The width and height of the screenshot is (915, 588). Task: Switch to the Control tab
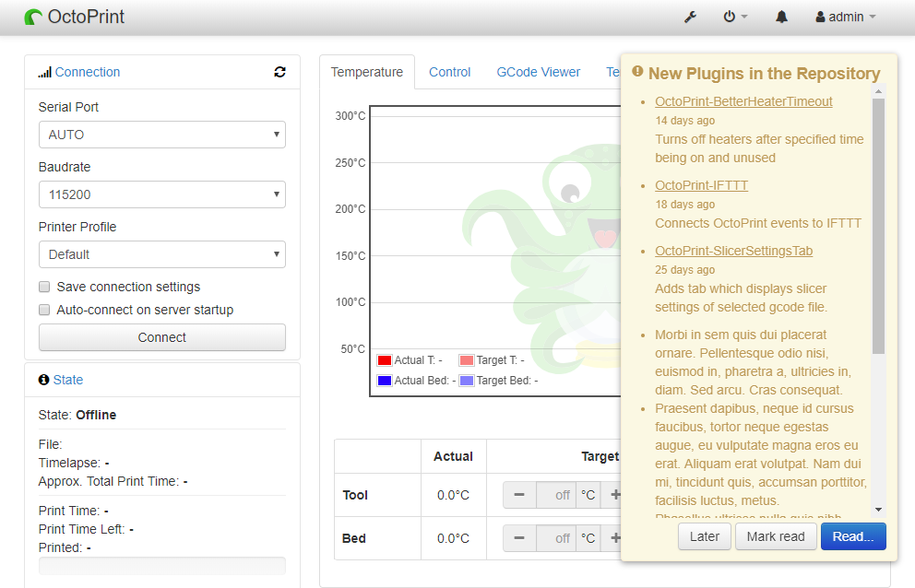(450, 72)
